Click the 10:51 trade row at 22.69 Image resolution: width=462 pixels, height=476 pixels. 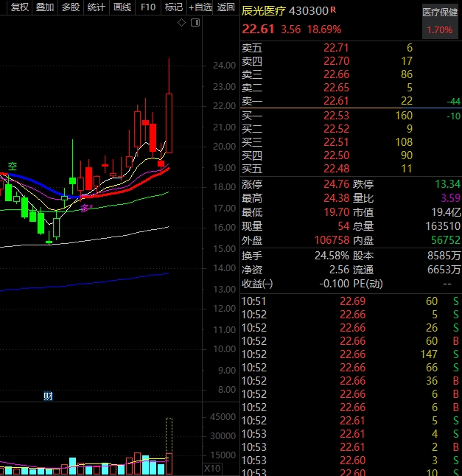point(351,301)
